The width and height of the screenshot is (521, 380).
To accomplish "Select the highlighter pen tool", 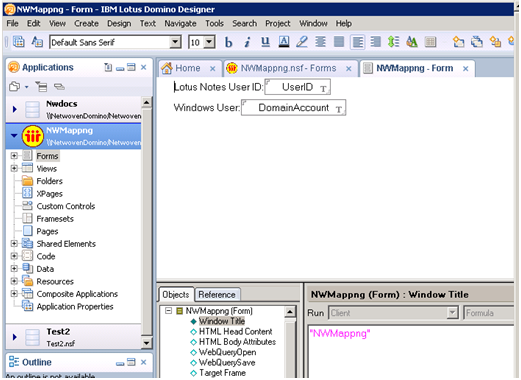I will (302, 42).
